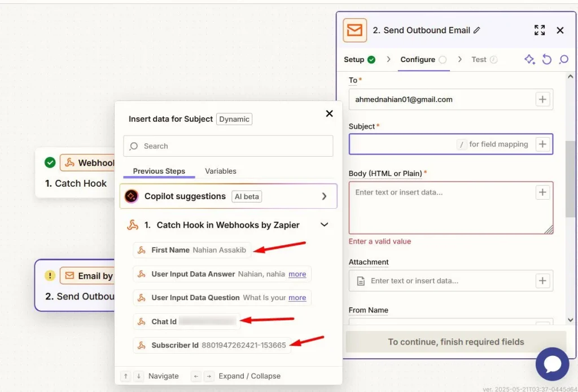
Task: Click the scrollbar down arrow in panel
Action: [571, 320]
